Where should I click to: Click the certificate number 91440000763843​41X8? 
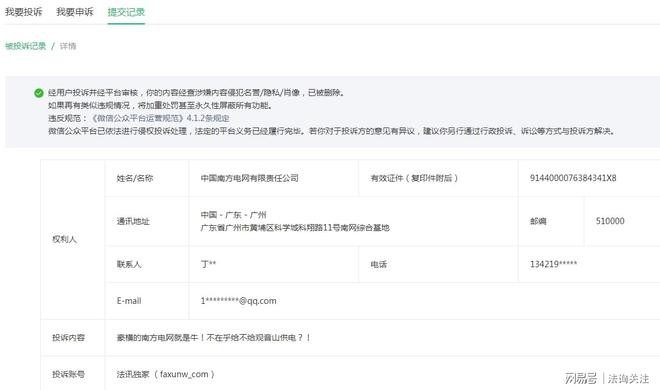pyautogui.click(x=573, y=178)
